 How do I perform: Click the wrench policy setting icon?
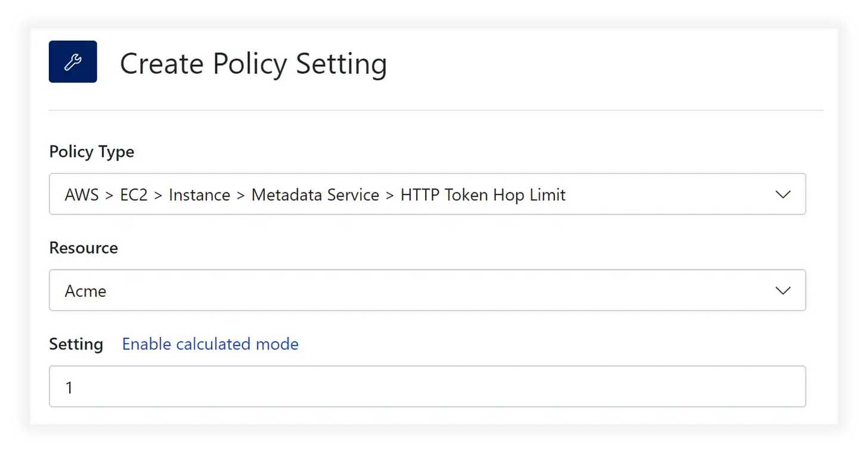click(73, 61)
